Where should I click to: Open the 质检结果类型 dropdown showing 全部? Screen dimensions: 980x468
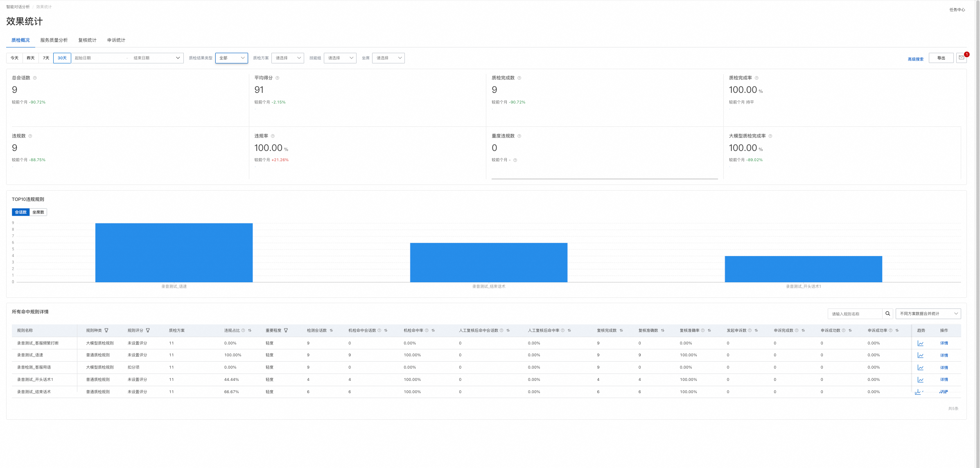click(232, 58)
